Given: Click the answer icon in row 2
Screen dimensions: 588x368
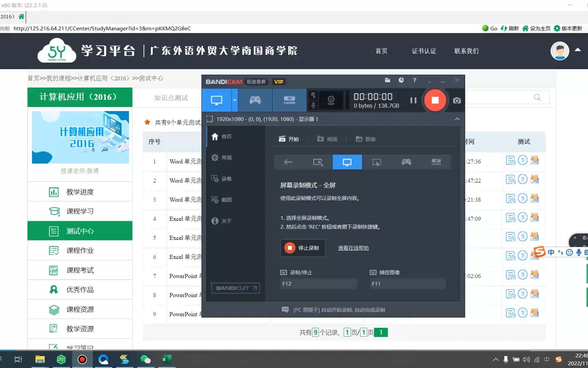Looking at the screenshot, I should pos(523,179).
